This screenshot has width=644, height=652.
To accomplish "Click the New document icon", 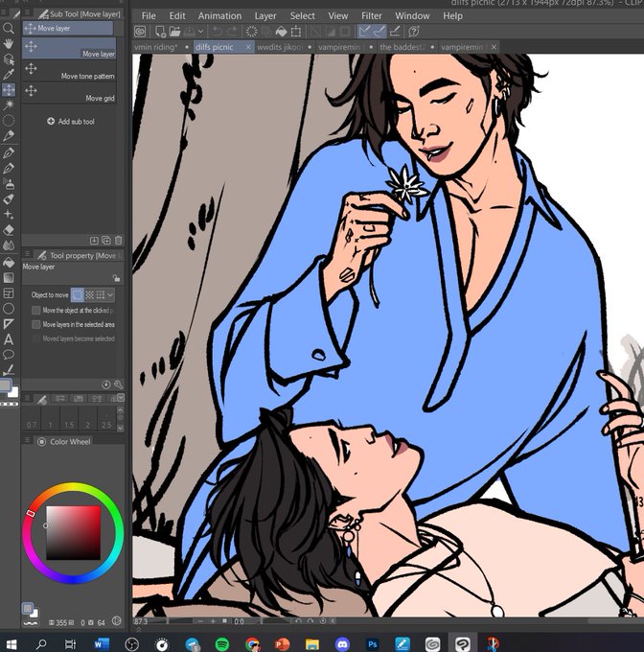I will coord(160,32).
